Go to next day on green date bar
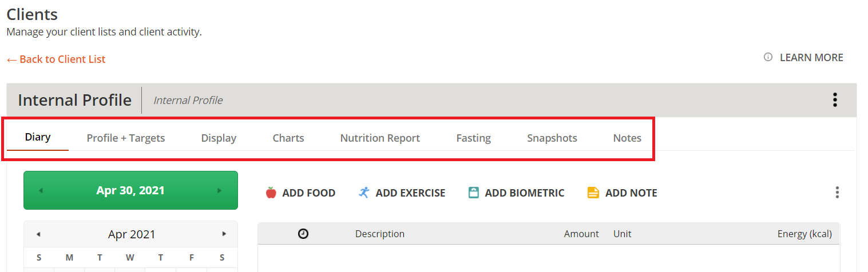 [220, 190]
